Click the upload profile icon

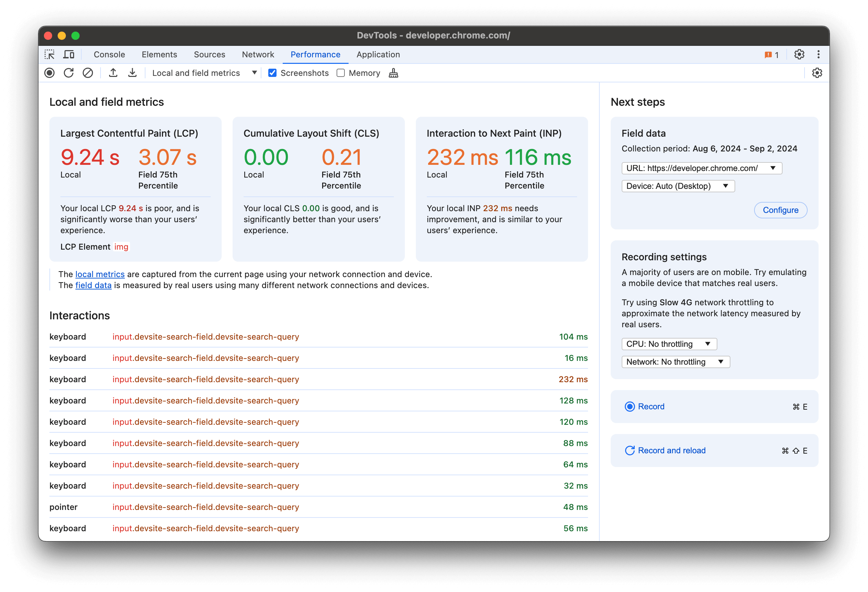114,72
